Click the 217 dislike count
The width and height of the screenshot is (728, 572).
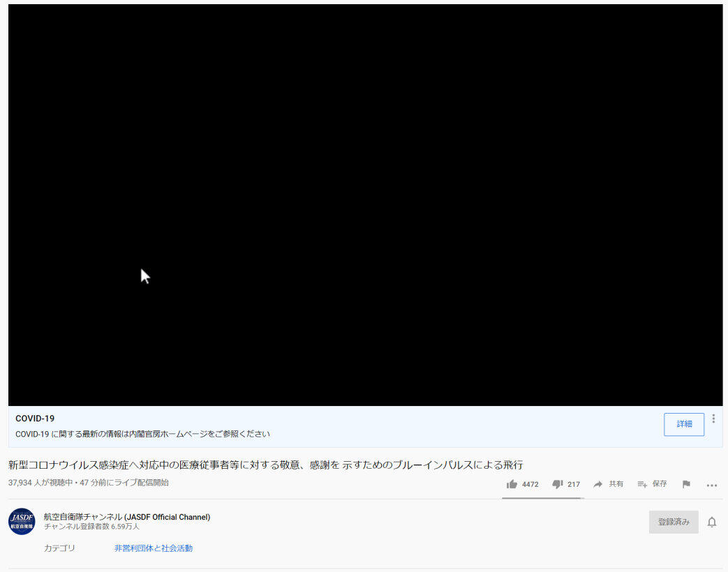(573, 484)
